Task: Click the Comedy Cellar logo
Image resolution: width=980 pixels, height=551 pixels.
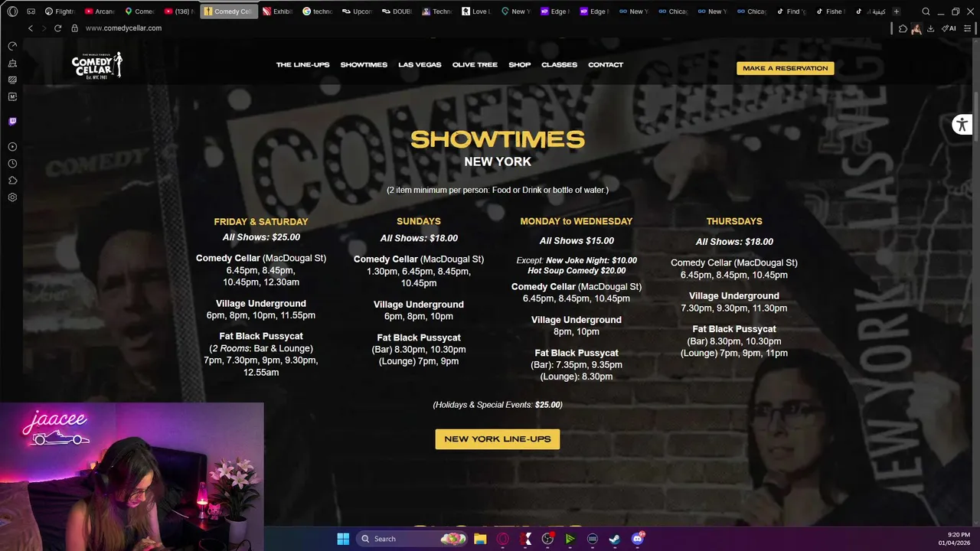Action: pos(97,65)
